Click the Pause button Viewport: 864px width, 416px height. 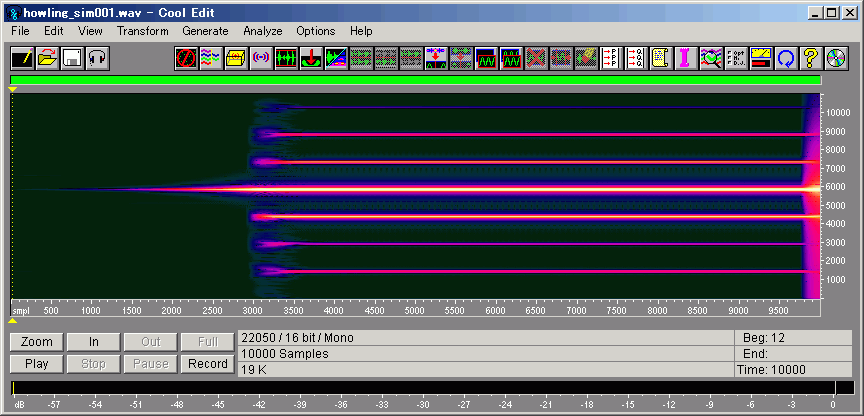150,364
